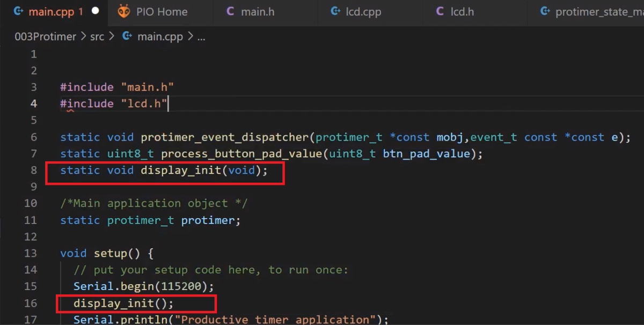Click the C++ icon beside main.cpp breadcrumb

coord(127,36)
